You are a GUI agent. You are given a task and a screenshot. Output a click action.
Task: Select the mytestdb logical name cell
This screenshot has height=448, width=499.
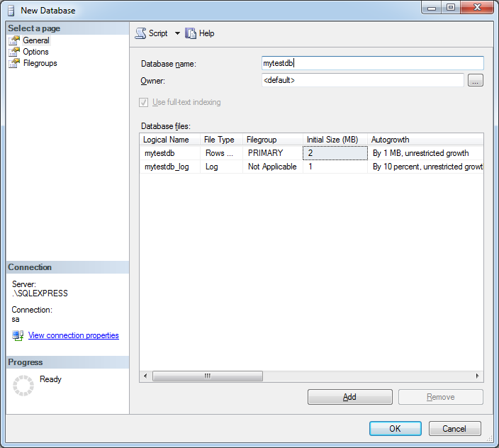click(170, 153)
